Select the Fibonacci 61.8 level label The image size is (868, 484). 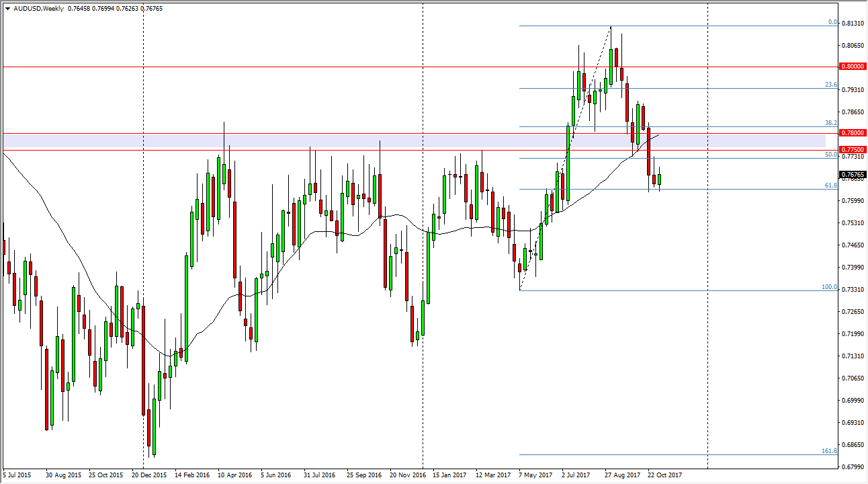(x=830, y=186)
